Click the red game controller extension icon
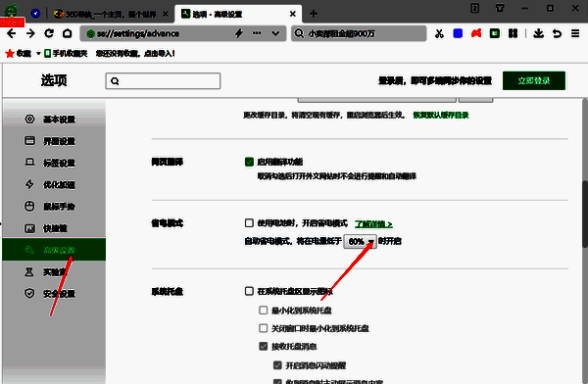 click(x=476, y=33)
